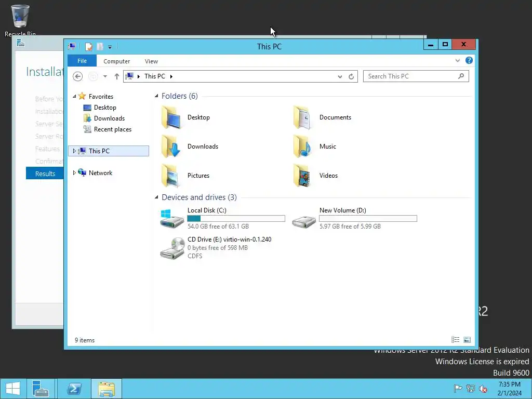Click the "5.97 GB free of 5.99 GB" text

point(350,227)
